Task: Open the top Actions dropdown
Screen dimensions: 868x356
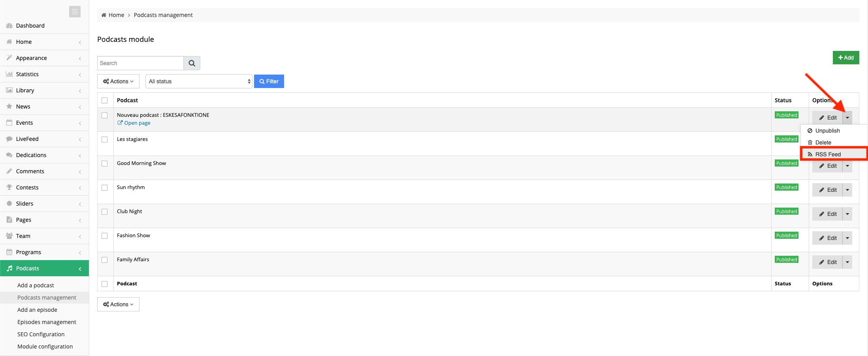Action: tap(118, 81)
